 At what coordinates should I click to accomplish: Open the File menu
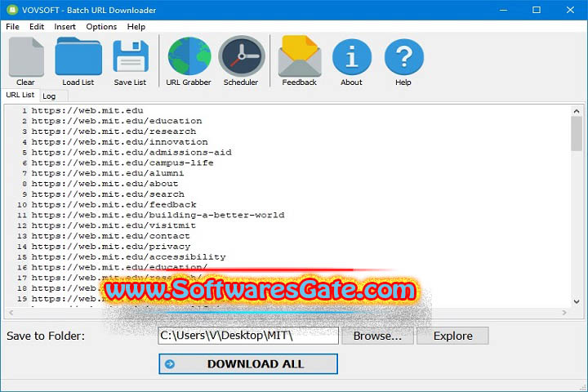[12, 27]
